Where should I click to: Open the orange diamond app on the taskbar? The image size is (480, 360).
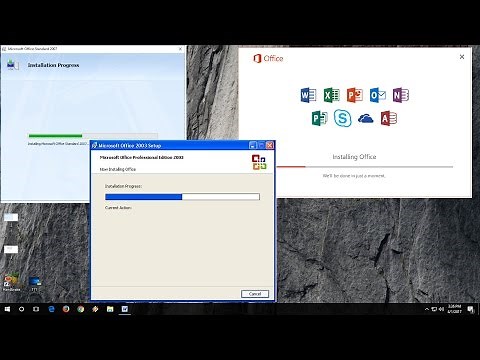tap(95, 309)
